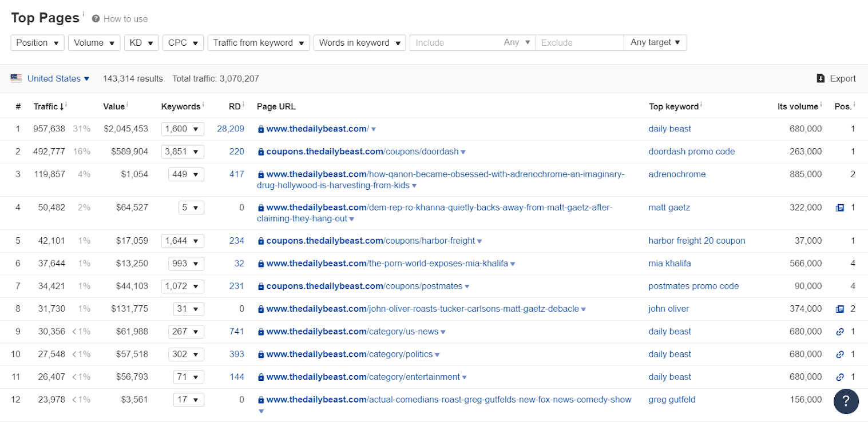Open the Any target dropdown

[x=655, y=43]
